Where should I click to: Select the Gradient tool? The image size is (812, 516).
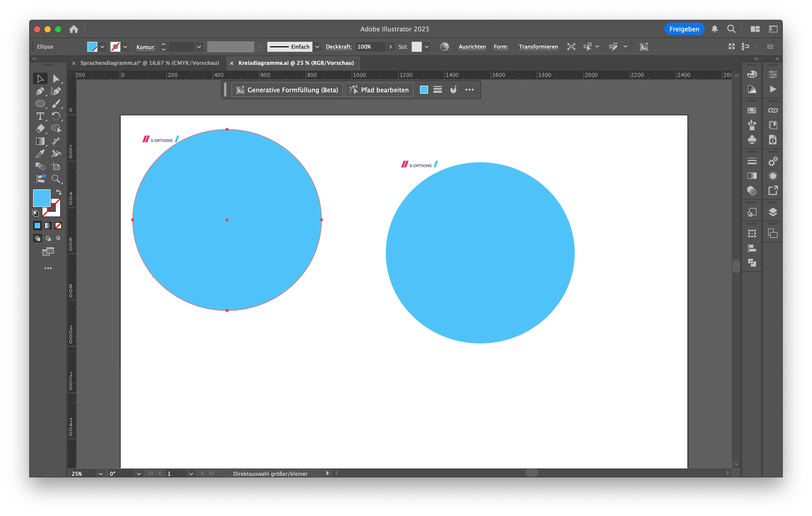tap(40, 141)
